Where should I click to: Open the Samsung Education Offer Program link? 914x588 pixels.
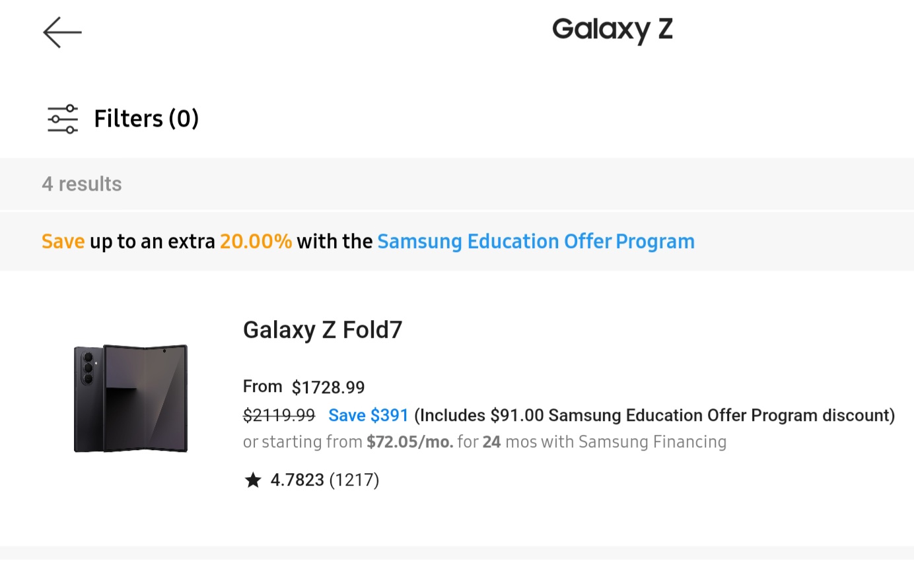tap(536, 241)
